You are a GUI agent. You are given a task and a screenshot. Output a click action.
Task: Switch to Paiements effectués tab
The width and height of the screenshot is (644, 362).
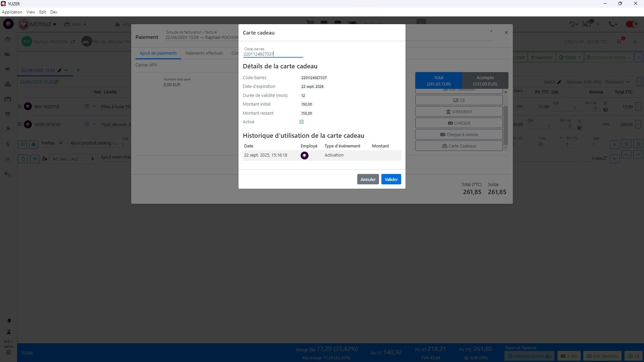[x=204, y=53]
